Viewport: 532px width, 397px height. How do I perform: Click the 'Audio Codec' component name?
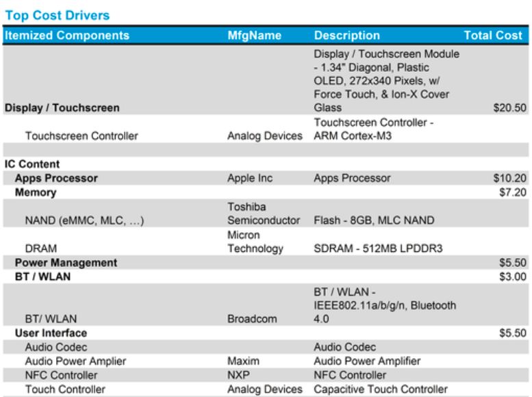coord(56,347)
